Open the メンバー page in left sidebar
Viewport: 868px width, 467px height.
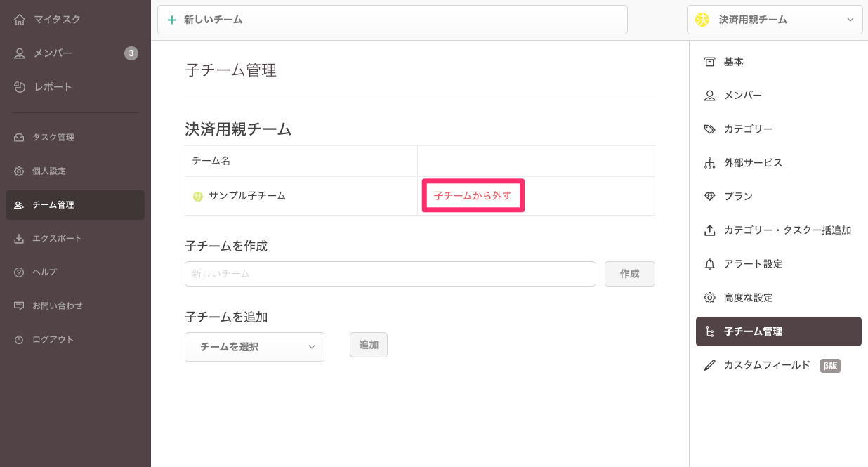53,53
